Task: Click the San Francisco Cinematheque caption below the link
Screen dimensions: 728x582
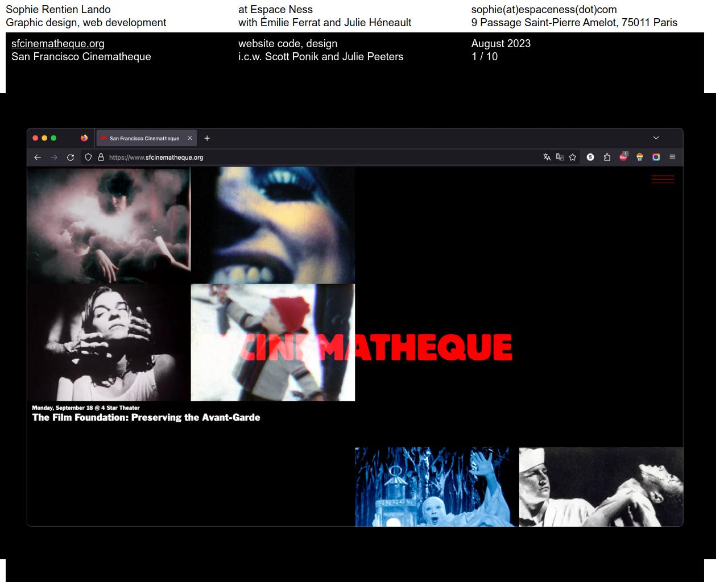Action: point(81,57)
